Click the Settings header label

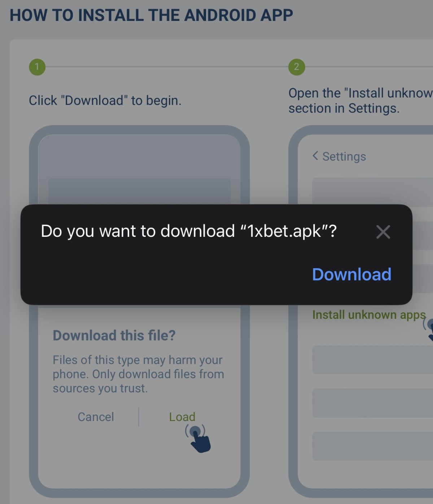tap(344, 156)
